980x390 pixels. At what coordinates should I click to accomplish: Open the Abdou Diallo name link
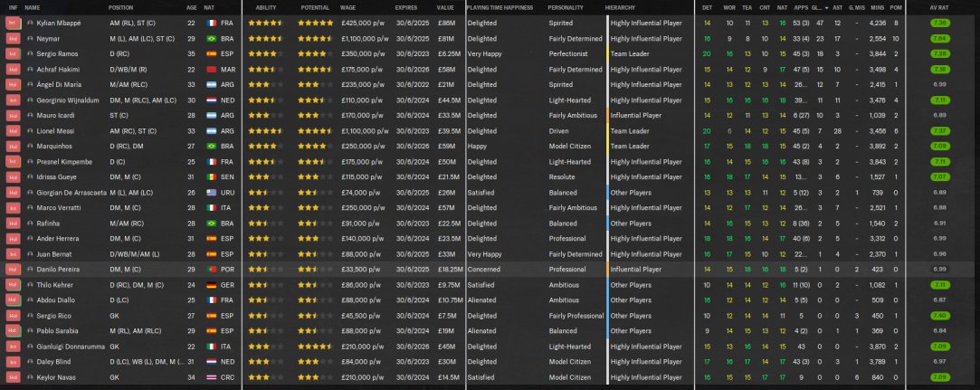(x=56, y=300)
